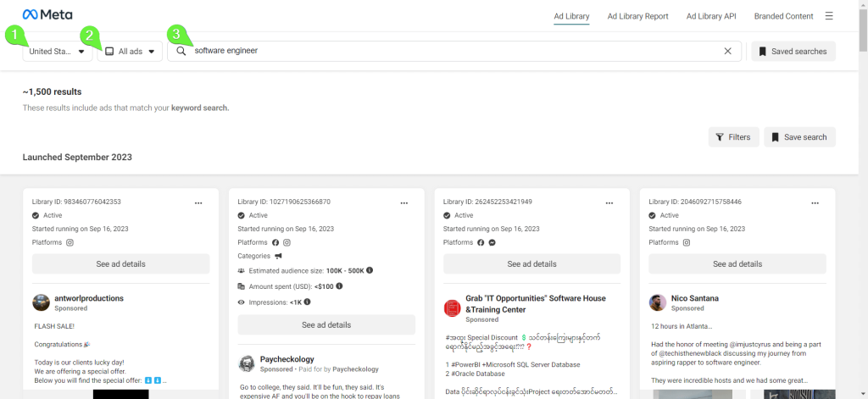Open more options for ad 1027190625366870
This screenshot has height=399, width=868.
(x=404, y=203)
